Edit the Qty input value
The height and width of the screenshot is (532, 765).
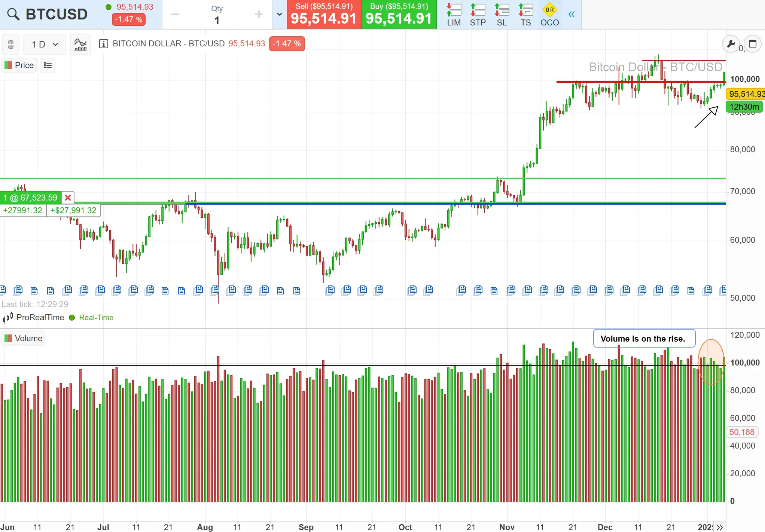click(217, 20)
